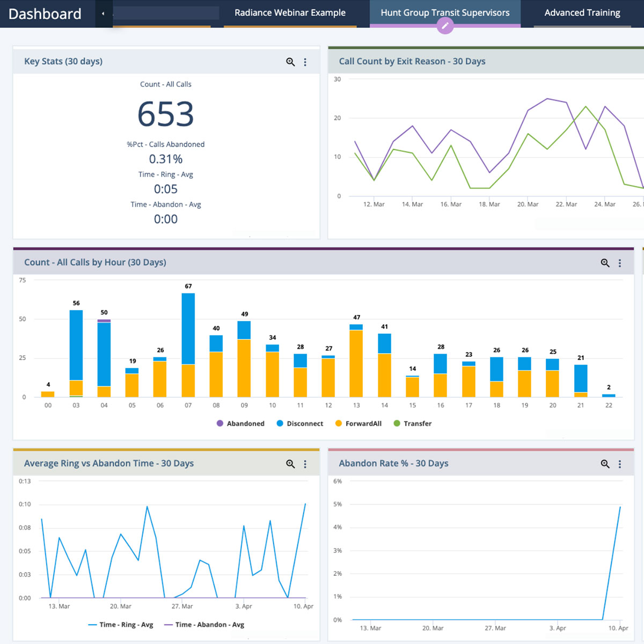Open the Radiance Webinar Example tab
Viewport: 644px width, 644px height.
pyautogui.click(x=290, y=13)
